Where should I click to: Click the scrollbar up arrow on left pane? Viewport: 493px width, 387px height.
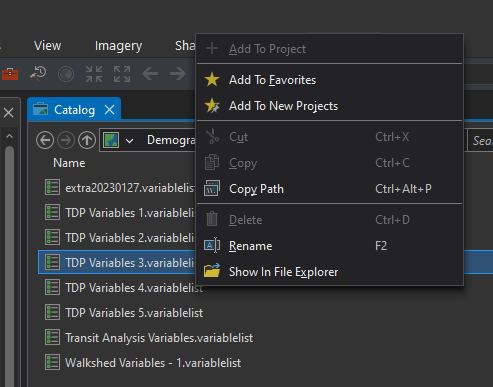pos(9,136)
